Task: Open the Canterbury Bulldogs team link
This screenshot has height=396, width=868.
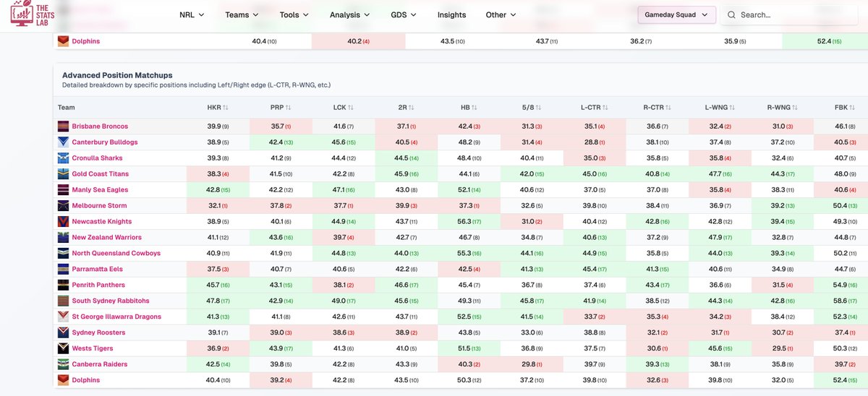Action: pos(105,142)
